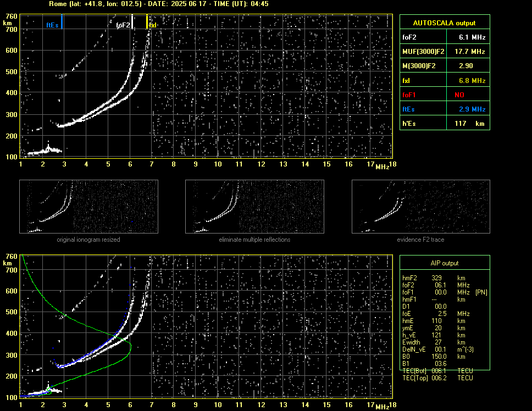Click the ymE value '20' in AIP output
The image size is (532, 411).
click(x=439, y=328)
